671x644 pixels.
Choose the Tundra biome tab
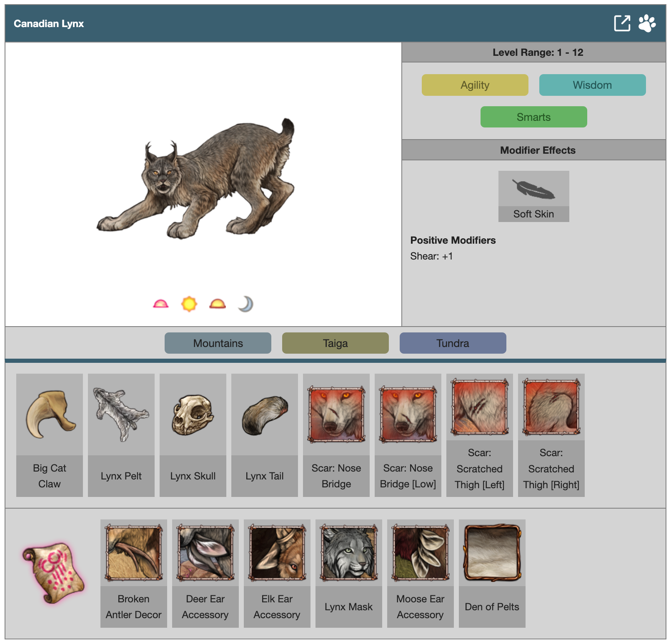click(x=453, y=343)
